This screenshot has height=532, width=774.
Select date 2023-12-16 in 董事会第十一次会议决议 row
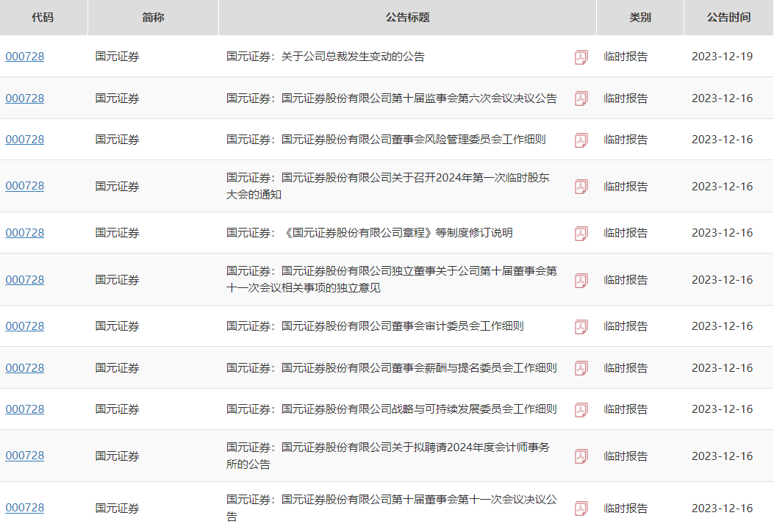[722, 508]
